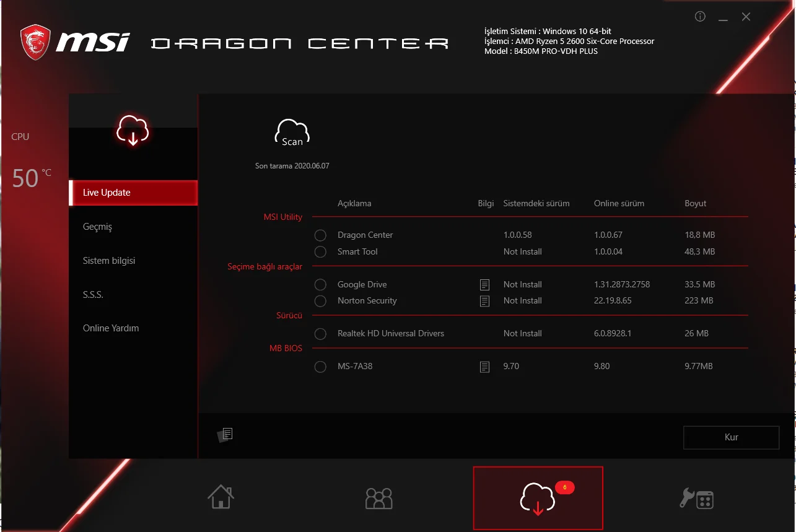Click the 48,3 MB size value
This screenshot has width=796, height=532.
point(700,252)
